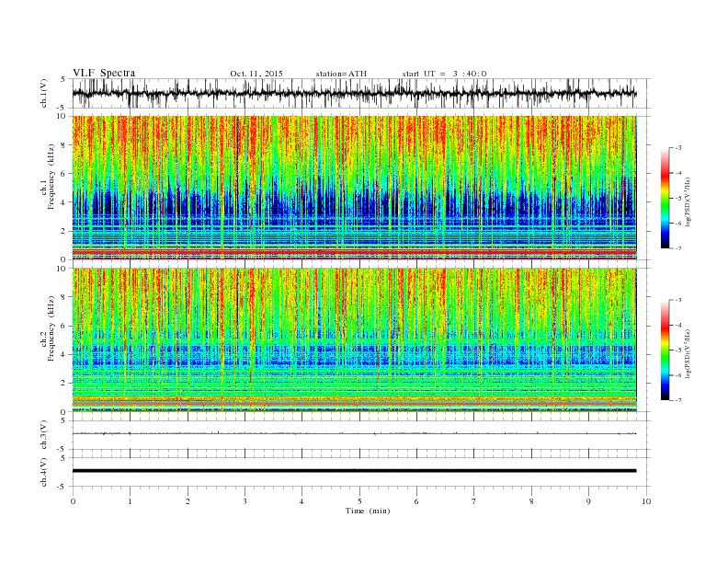Click time axis tick label "9"
The width and height of the screenshot is (728, 563).
tap(588, 501)
